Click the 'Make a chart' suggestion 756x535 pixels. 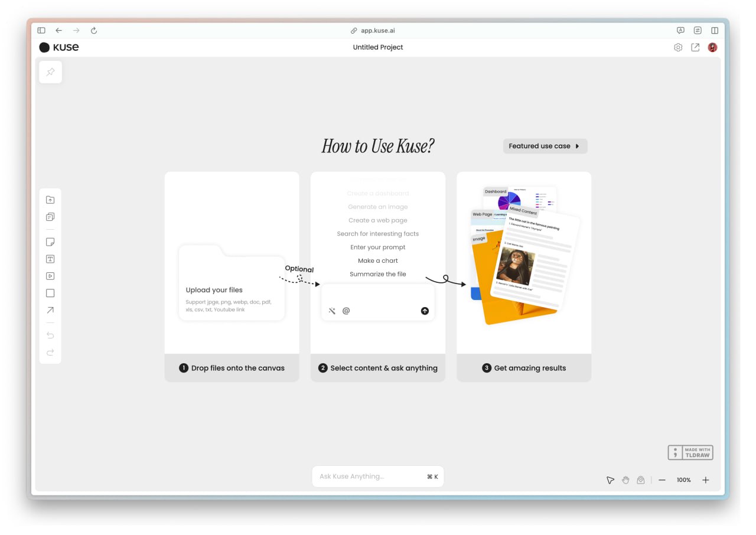(x=378, y=260)
